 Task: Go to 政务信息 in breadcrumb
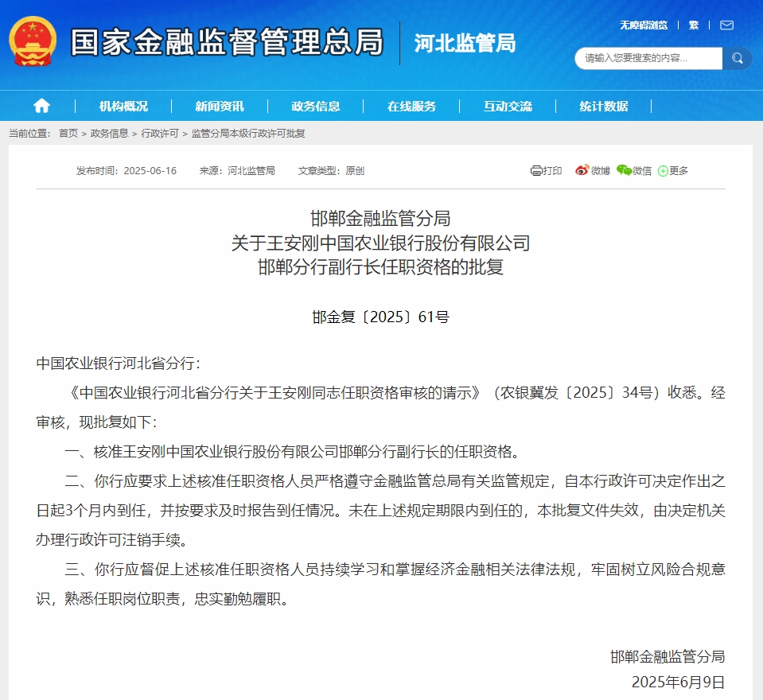click(x=110, y=134)
